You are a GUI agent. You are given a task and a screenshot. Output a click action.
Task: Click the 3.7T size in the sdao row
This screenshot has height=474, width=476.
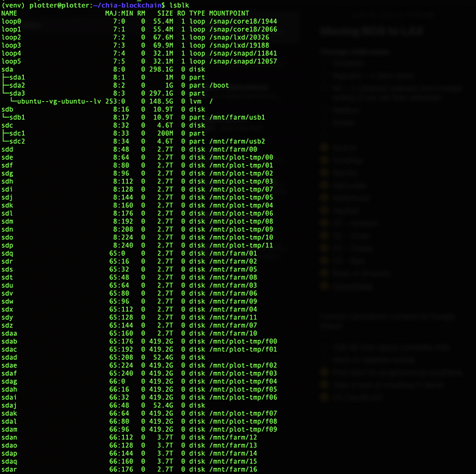[165, 445]
